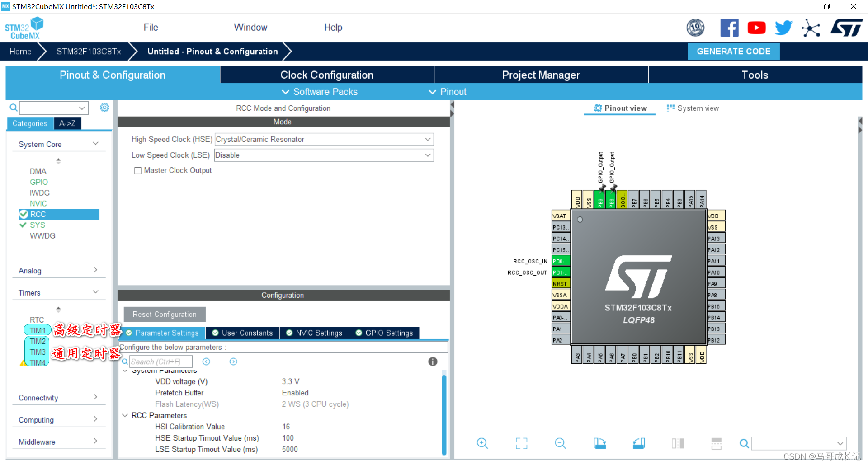Click the PB9 GPIO_Output pin
The image size is (868, 465).
tap(600, 199)
